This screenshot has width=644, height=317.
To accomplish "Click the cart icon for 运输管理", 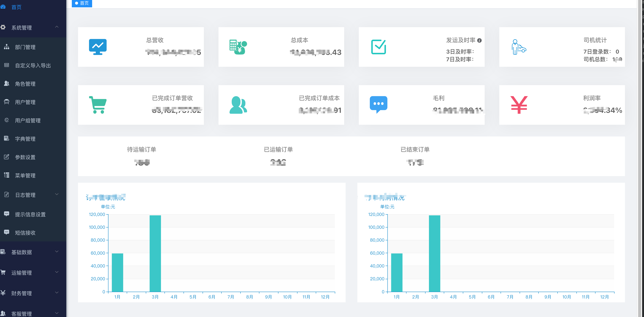I will (3, 272).
